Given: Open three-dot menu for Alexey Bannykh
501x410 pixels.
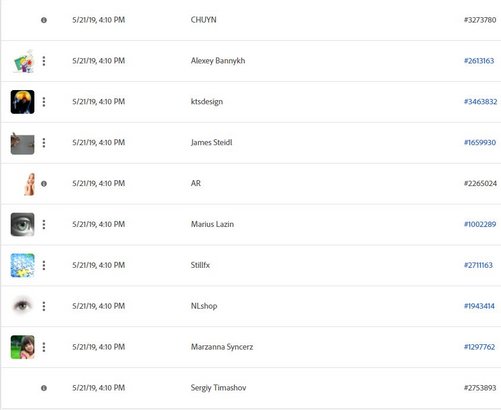Looking at the screenshot, I should [44, 61].
